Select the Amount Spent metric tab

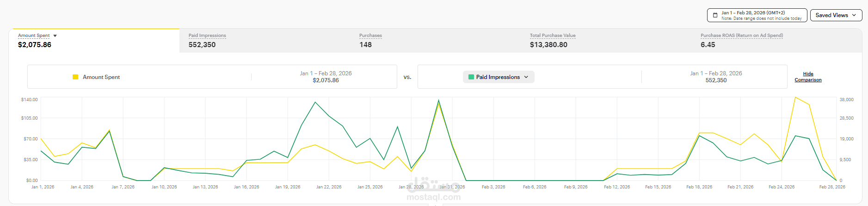94,41
